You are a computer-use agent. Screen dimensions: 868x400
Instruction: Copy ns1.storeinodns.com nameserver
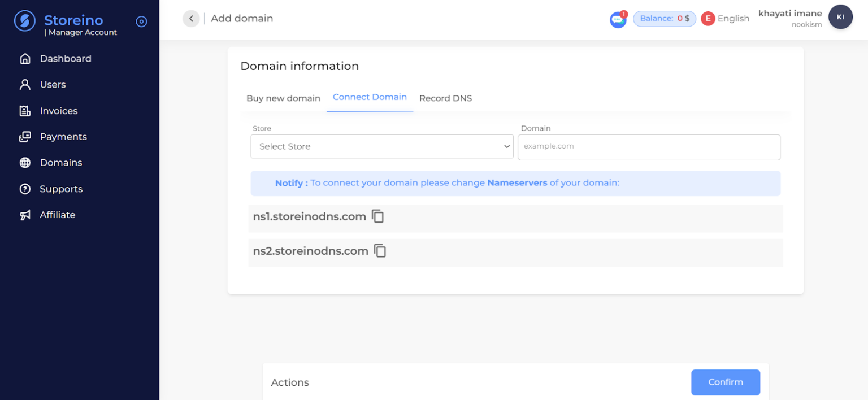(377, 216)
